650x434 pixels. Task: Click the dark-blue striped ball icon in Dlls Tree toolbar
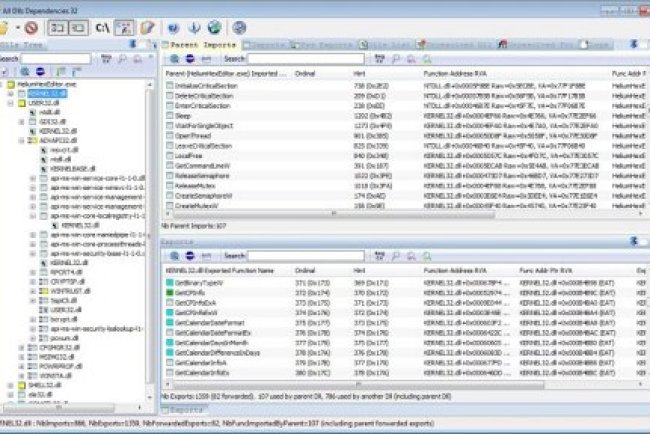tap(40, 72)
